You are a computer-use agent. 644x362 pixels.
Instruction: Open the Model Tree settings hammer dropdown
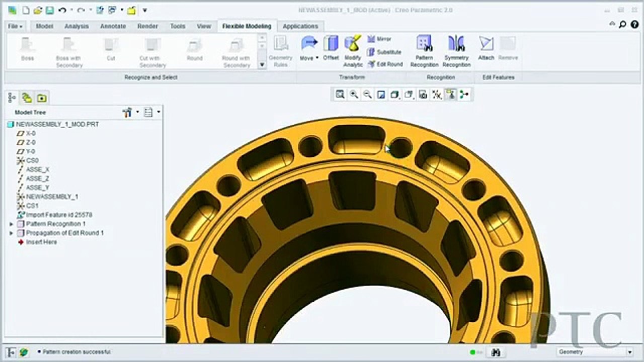[x=130, y=113]
